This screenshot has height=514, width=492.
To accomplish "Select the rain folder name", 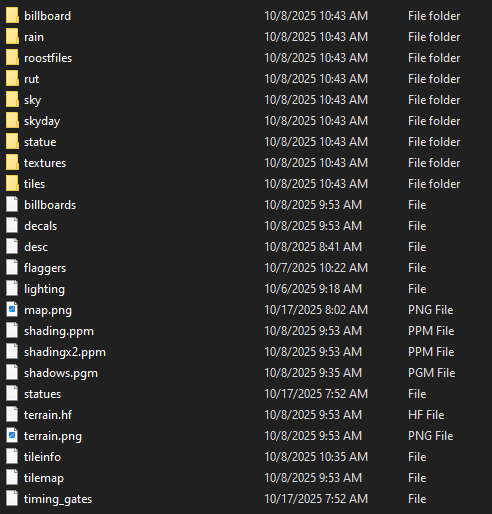I will [x=34, y=37].
